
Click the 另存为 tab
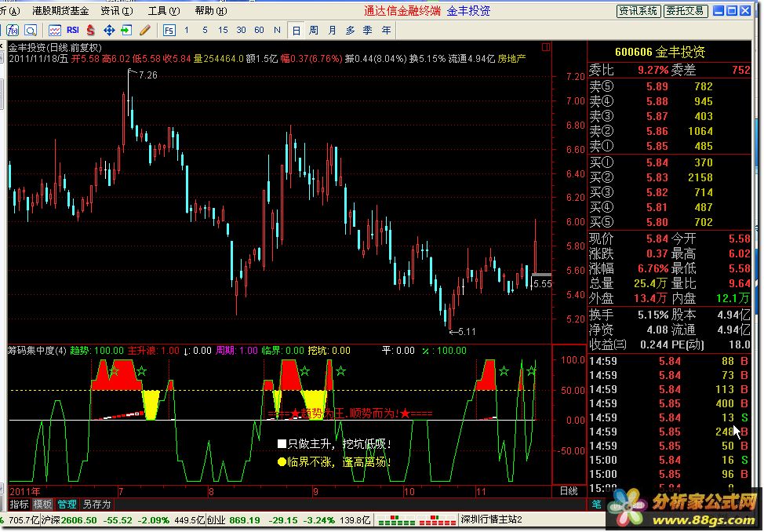coord(96,505)
